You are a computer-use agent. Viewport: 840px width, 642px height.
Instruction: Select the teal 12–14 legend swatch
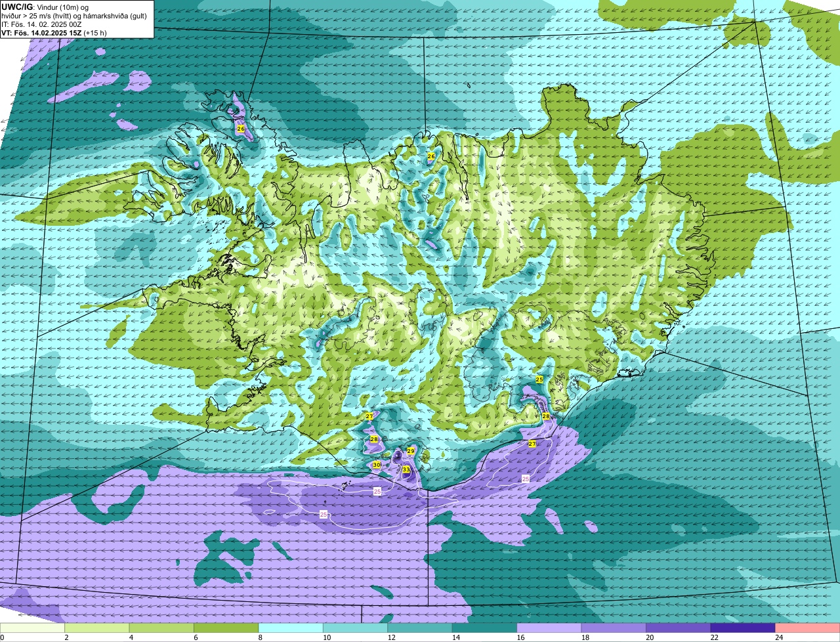[420, 628]
